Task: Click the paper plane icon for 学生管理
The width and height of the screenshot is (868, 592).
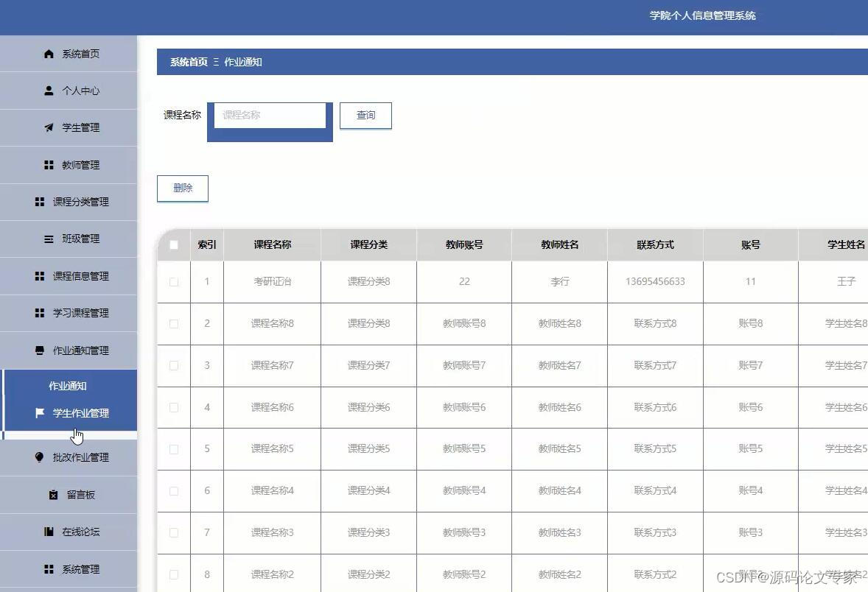Action: click(48, 127)
